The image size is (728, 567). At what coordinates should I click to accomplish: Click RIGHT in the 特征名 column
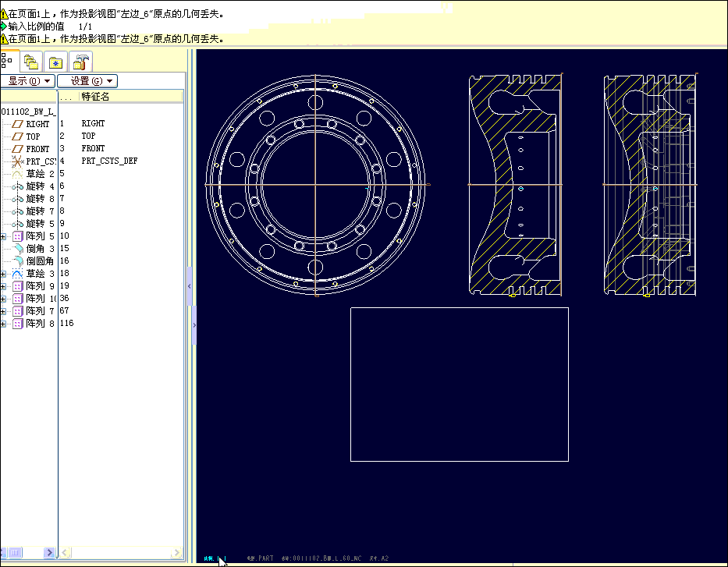pos(93,123)
